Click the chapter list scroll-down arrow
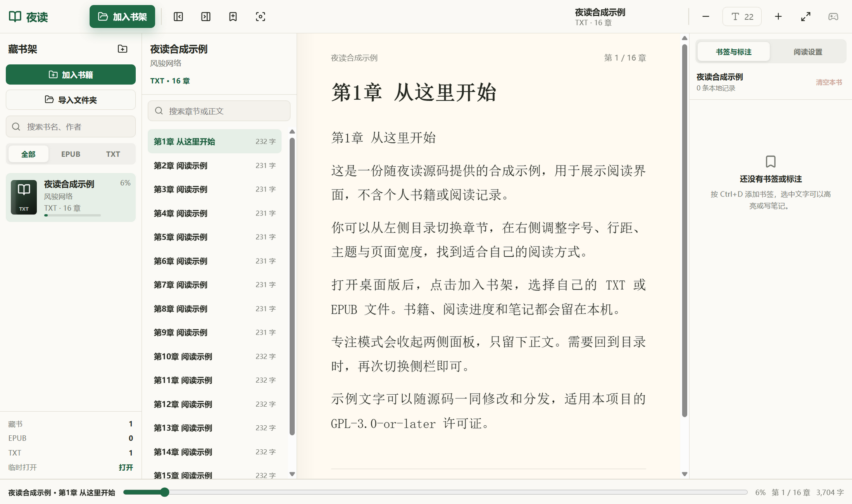The height and width of the screenshot is (504, 852). pos(292,474)
